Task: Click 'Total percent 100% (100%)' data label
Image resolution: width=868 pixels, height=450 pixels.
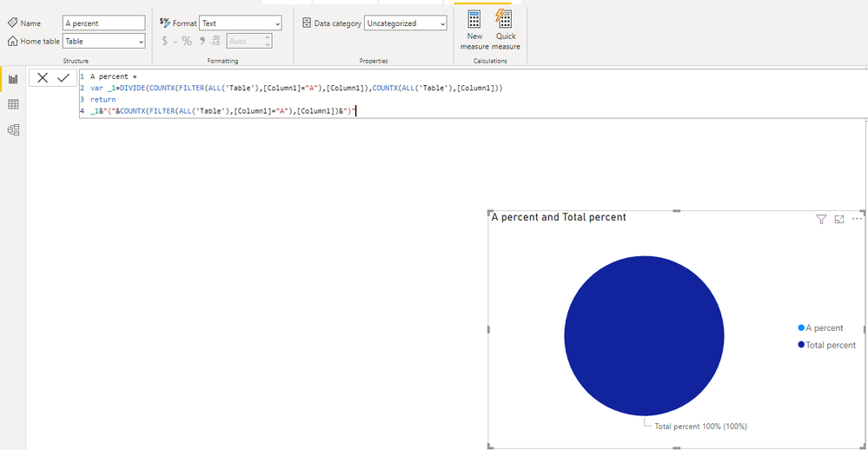Action: [701, 427]
